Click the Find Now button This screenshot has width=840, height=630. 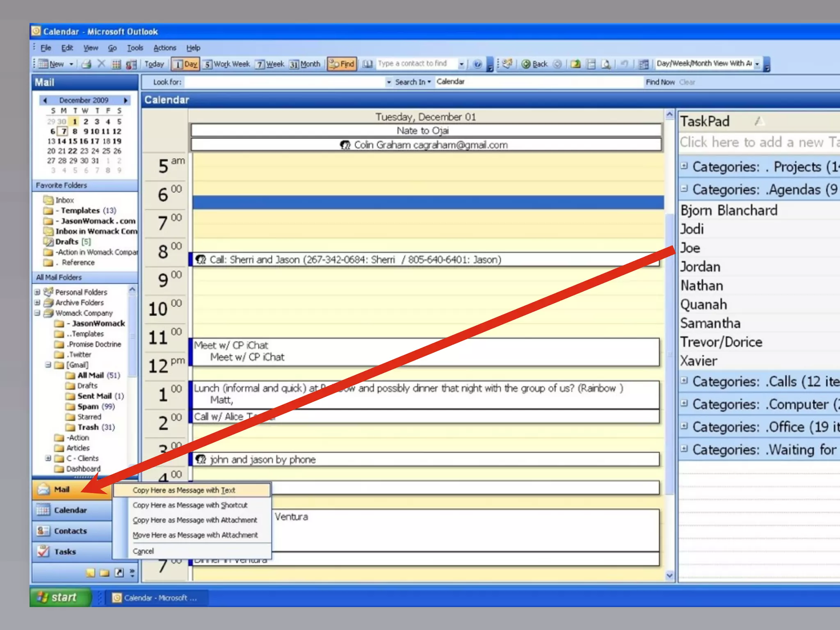tap(660, 82)
